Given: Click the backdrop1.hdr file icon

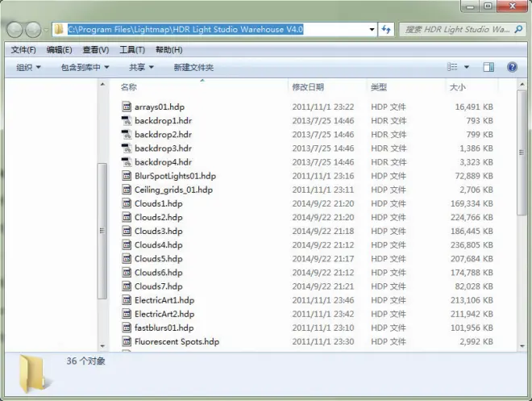Looking at the screenshot, I should [x=127, y=120].
